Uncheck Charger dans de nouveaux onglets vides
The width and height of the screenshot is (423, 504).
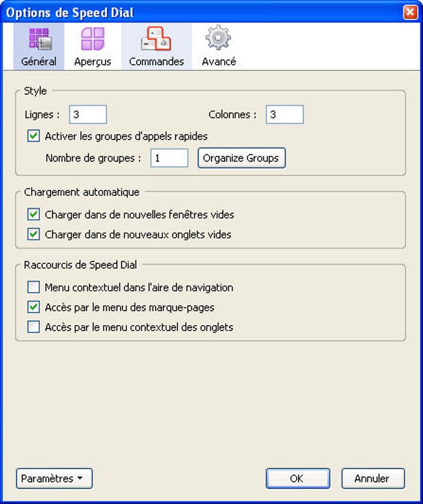(34, 234)
